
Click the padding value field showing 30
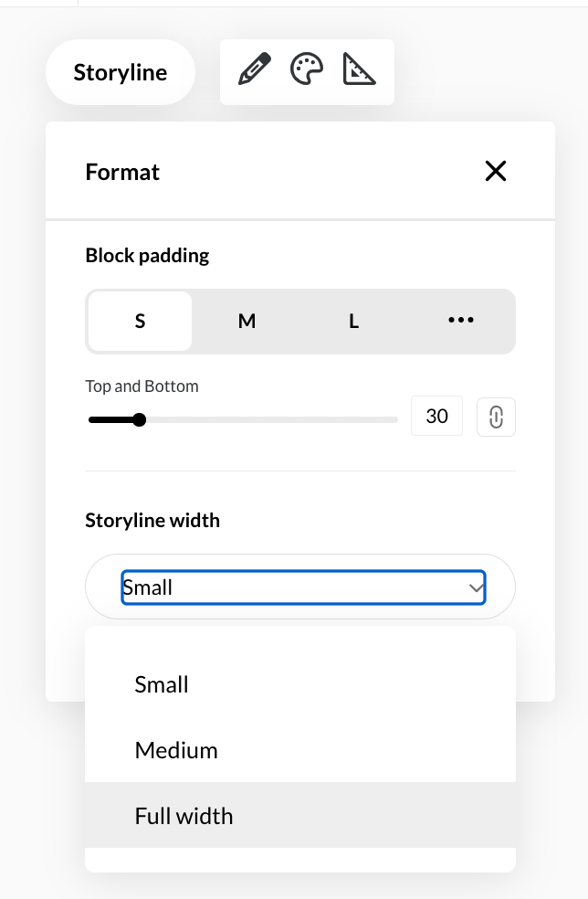tap(436, 417)
